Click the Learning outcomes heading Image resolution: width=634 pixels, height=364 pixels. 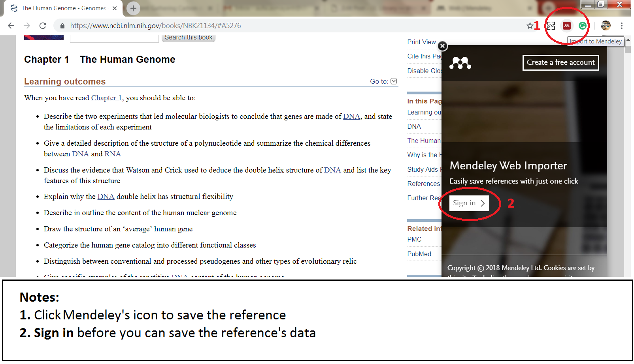click(65, 81)
